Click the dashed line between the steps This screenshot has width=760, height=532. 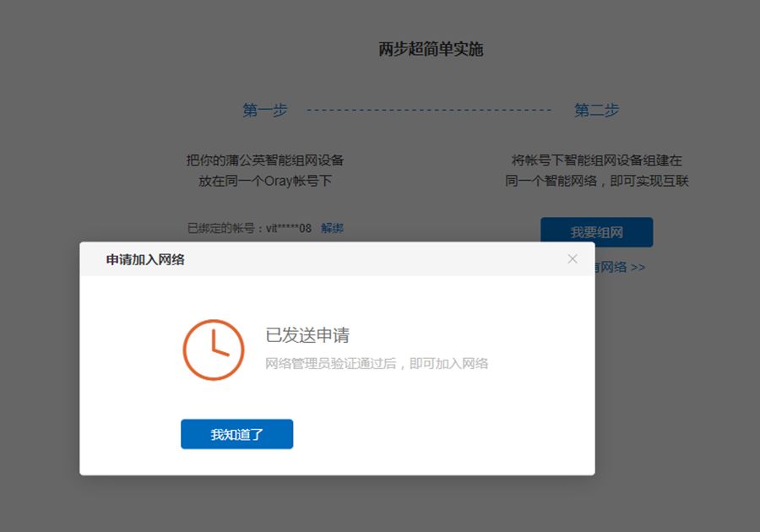429,110
